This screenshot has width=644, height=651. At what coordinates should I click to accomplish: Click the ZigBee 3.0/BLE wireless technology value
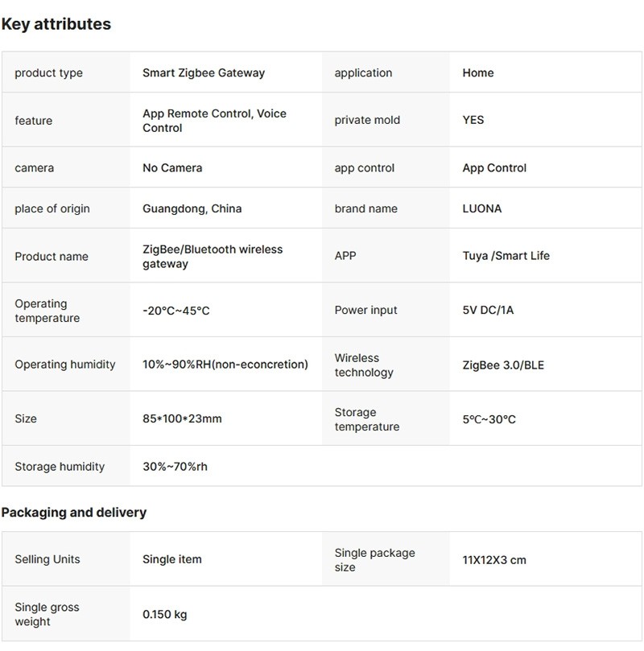click(503, 365)
